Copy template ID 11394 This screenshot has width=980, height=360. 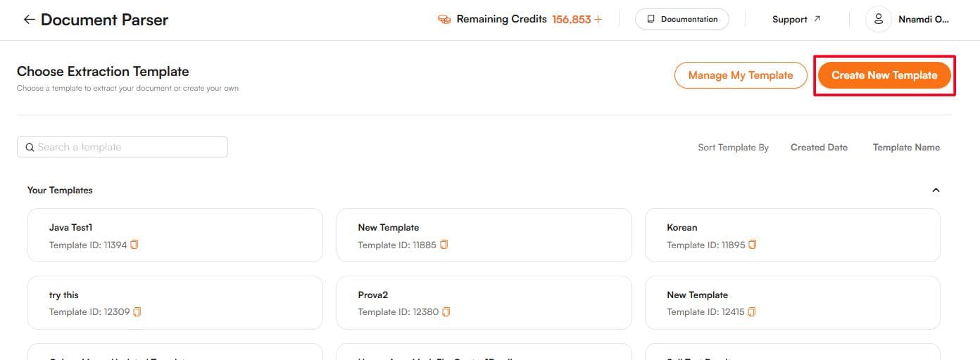tap(134, 245)
